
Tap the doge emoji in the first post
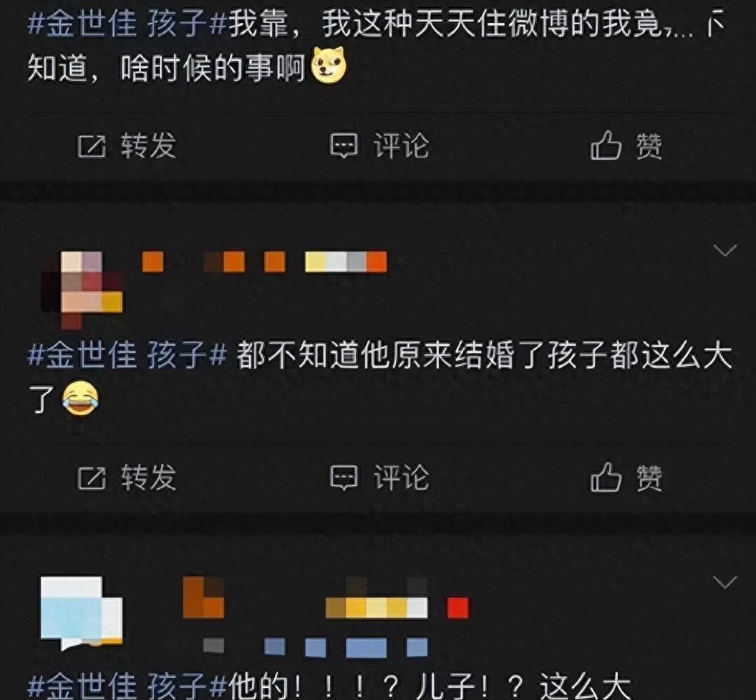[329, 65]
